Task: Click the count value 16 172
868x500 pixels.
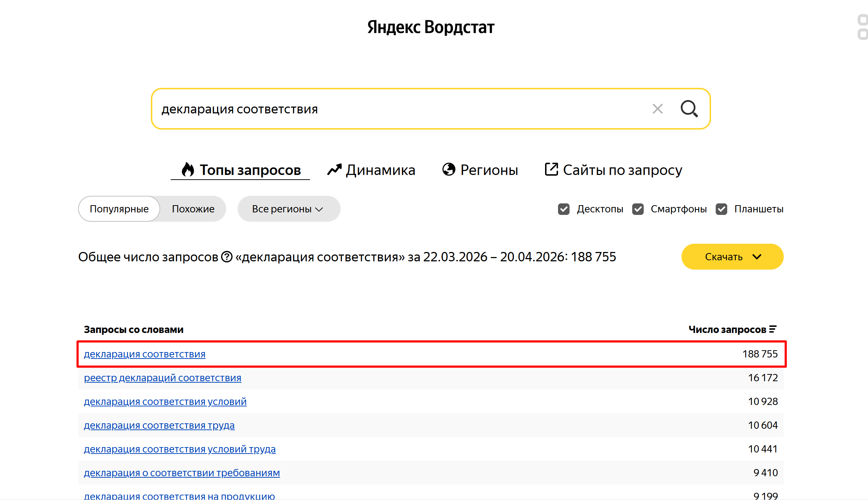Action: [763, 378]
